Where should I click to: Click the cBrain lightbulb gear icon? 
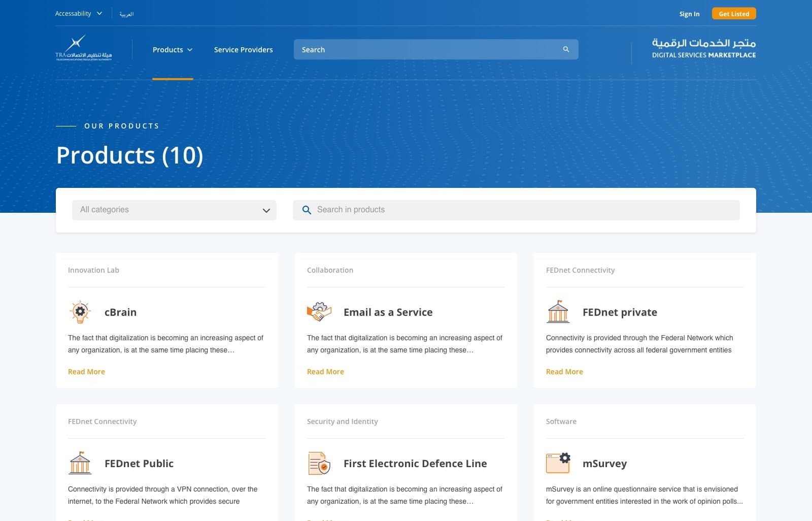80,312
